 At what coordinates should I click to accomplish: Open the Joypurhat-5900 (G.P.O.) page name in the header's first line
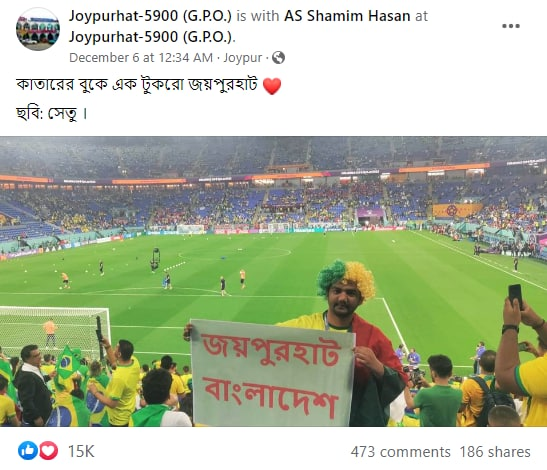[150, 16]
